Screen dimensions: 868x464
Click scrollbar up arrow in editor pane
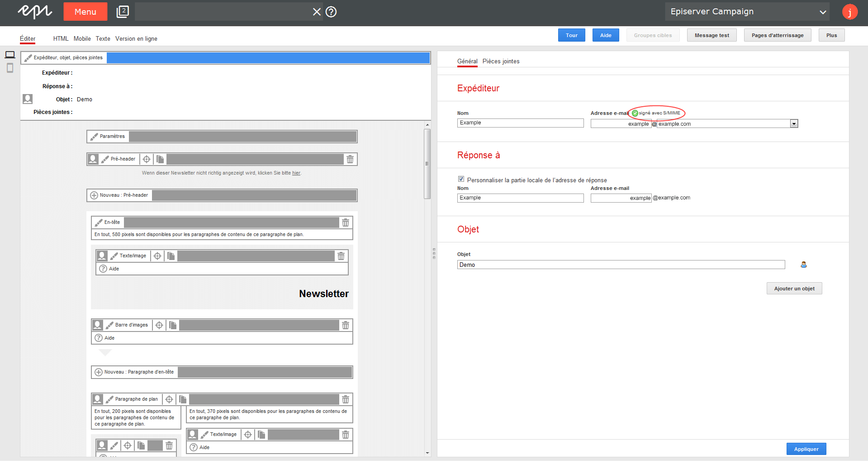427,125
